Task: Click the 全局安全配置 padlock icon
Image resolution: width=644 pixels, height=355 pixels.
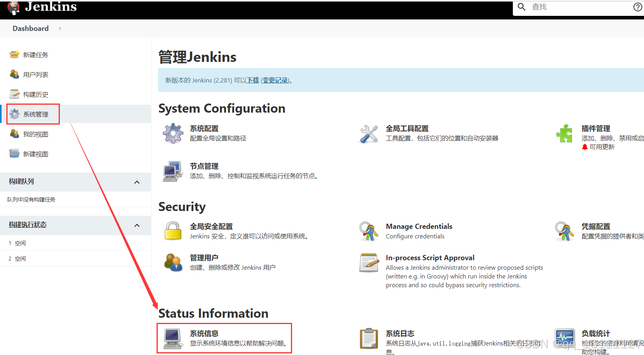Action: pos(173,231)
